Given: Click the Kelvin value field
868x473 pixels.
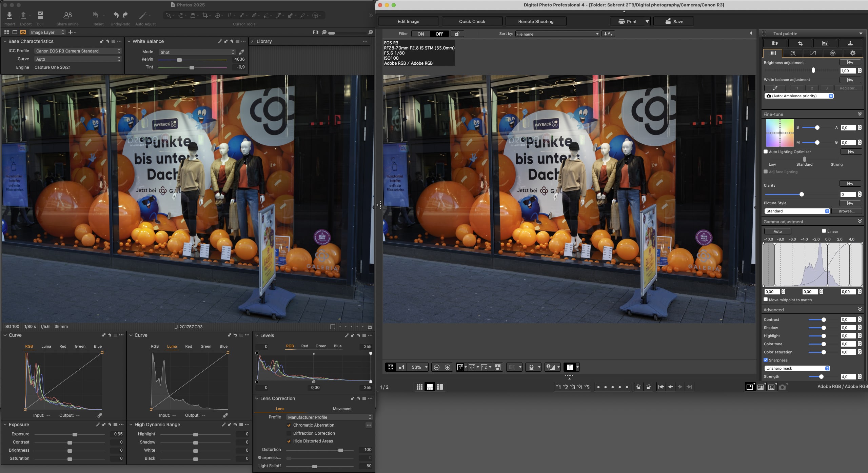Looking at the screenshot, I should point(239,59).
